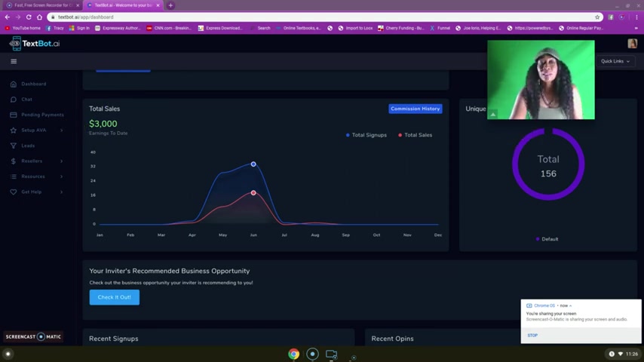The width and height of the screenshot is (644, 362).
Task: Expand the Resellers submenu chevron
Action: 62,161
